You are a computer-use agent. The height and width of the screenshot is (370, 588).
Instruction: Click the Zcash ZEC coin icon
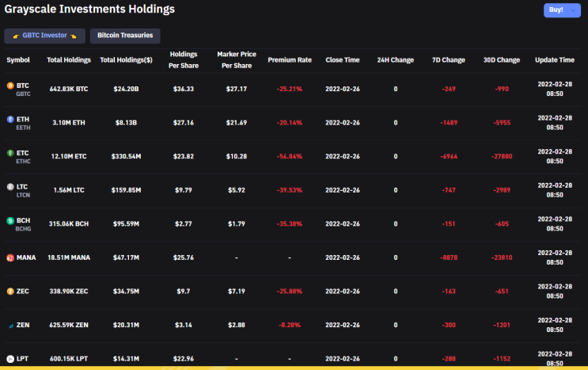click(x=9, y=292)
